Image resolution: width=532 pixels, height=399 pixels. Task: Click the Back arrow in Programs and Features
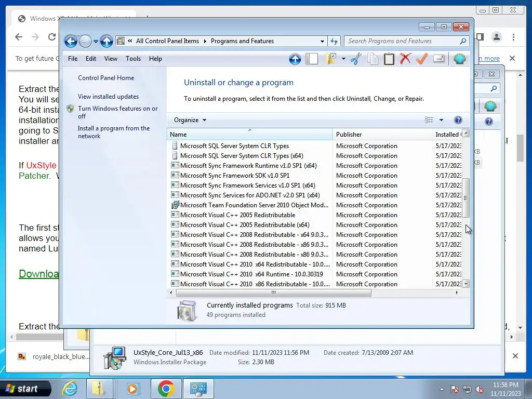[71, 42]
